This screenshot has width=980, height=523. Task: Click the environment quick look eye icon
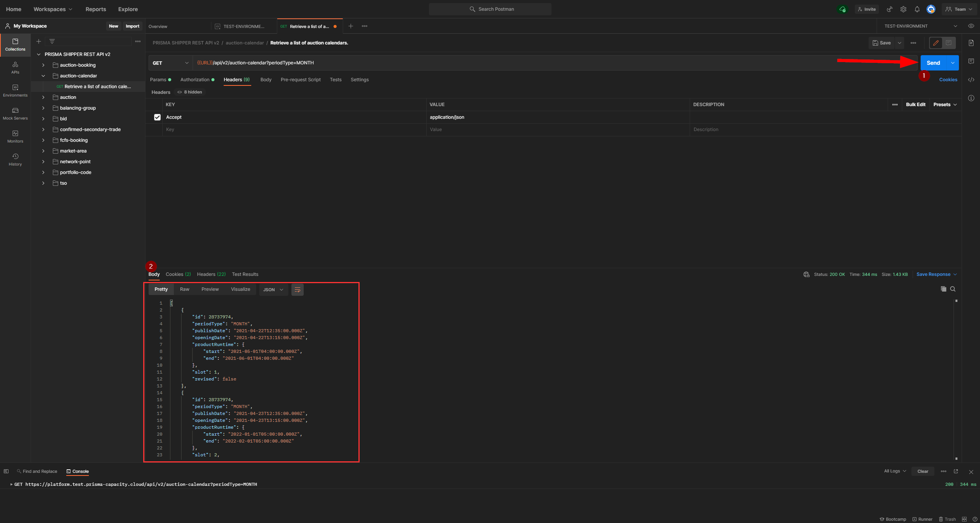coord(971,26)
